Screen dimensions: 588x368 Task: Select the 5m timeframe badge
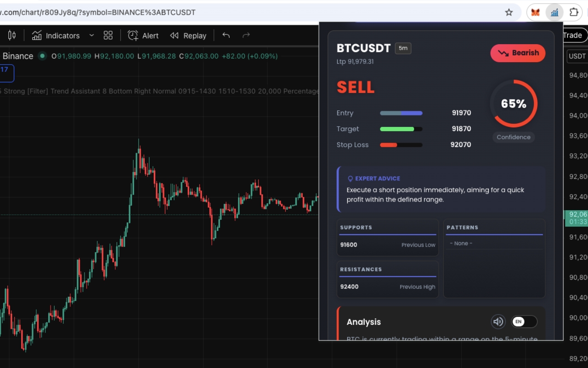click(403, 48)
